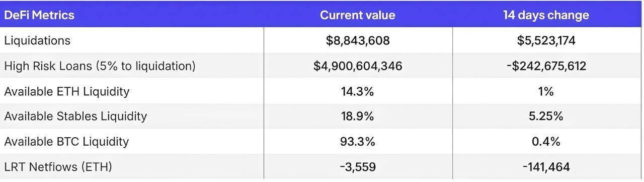The image size is (644, 182).
Task: Click the DeFi Metrics column header
Action: (x=39, y=15)
